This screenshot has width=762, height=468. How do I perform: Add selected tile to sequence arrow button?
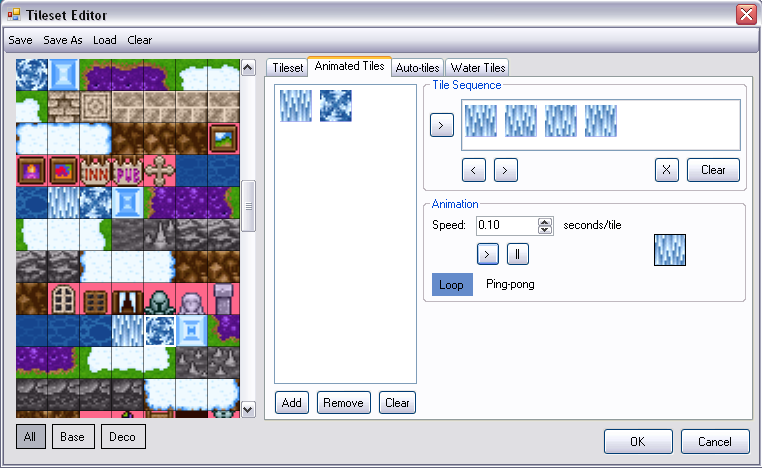442,125
